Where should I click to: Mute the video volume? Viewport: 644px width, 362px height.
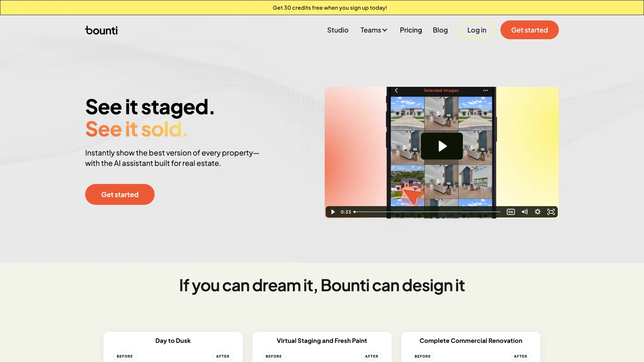[524, 212]
